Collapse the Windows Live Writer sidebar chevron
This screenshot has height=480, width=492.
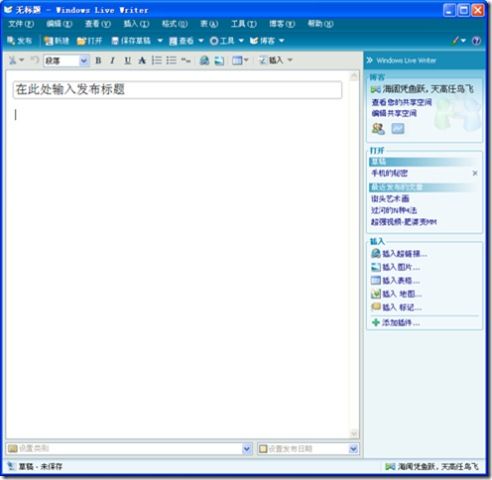point(369,60)
